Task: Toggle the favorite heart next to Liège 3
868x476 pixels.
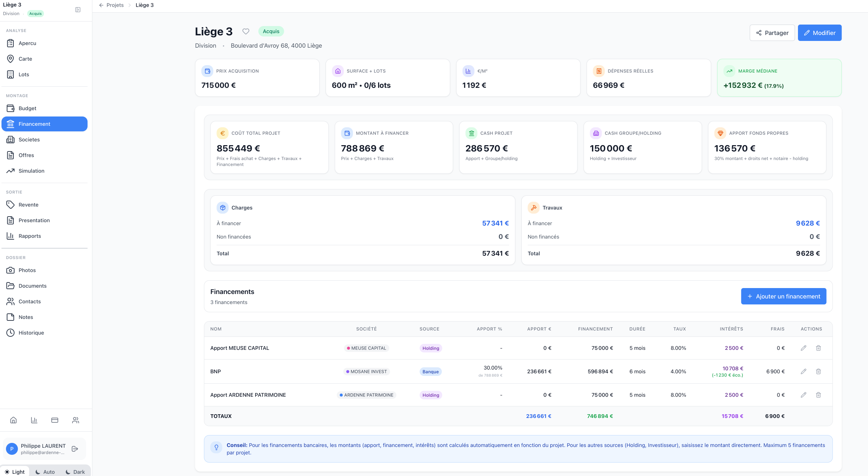Action: pos(246,31)
